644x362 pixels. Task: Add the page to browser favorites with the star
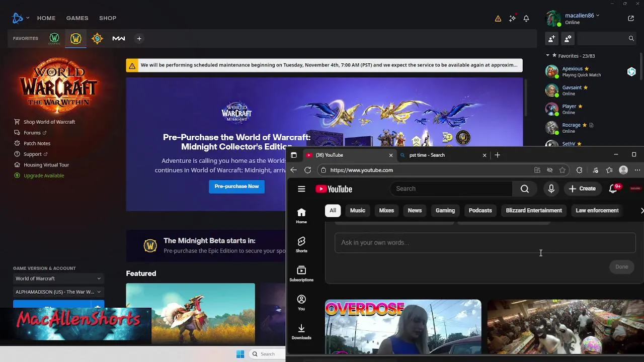coord(562,170)
